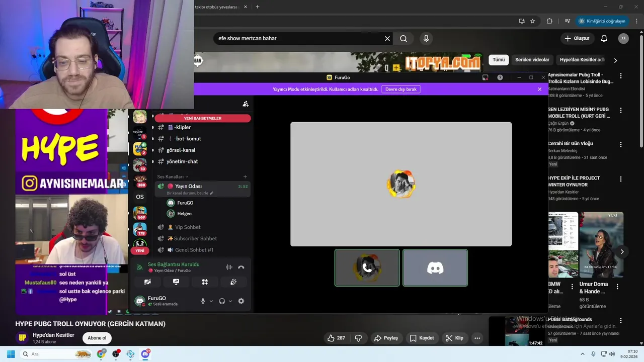Click the Paylaş share button
The height and width of the screenshot is (362, 644).
coord(386,338)
